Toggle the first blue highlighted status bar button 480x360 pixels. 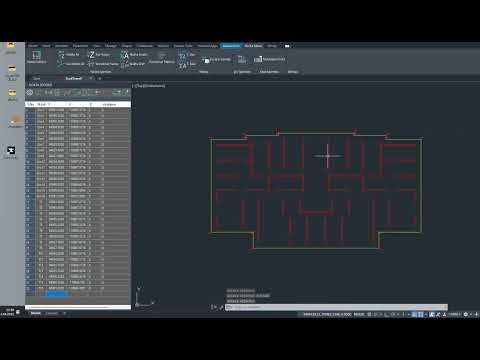tap(414, 314)
